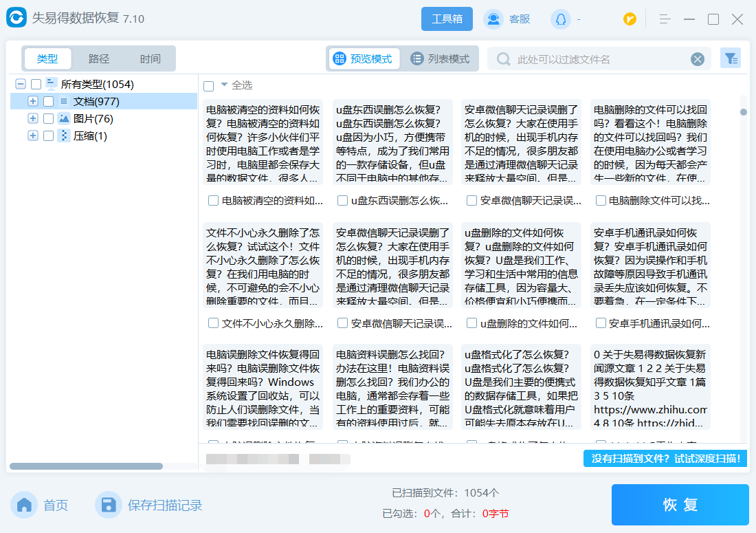Open preview of 电脑误删除文件恢复得回来吗 document
The width and height of the screenshot is (756, 533).
263,387
